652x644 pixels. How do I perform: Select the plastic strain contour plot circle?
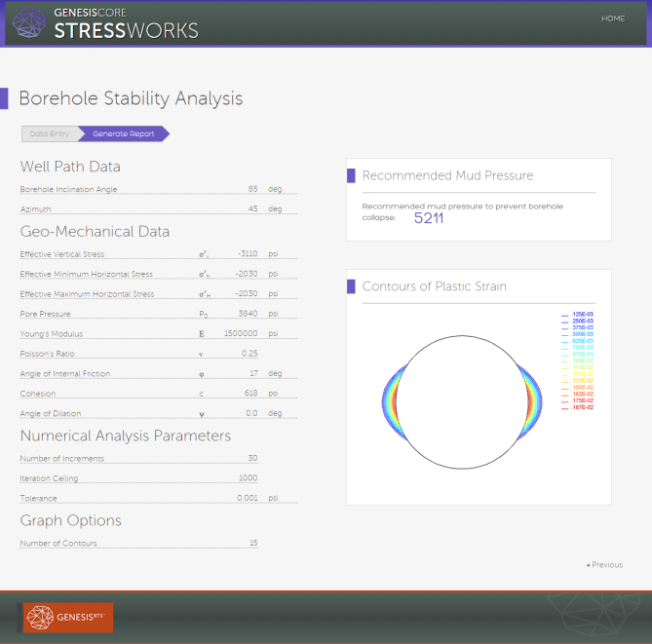pos(462,402)
